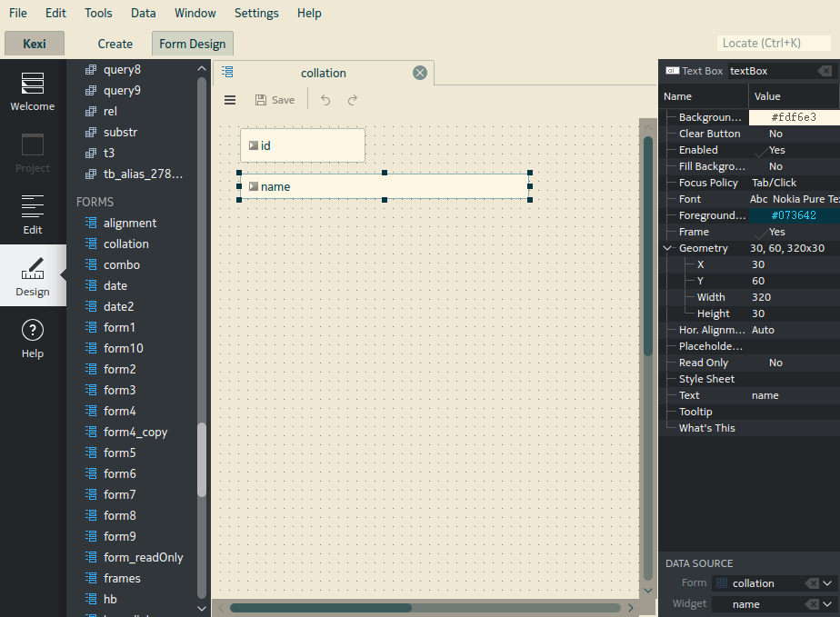The image size is (840, 617).
Task: Open the hamburger menu in form toolbar
Action: [x=230, y=100]
